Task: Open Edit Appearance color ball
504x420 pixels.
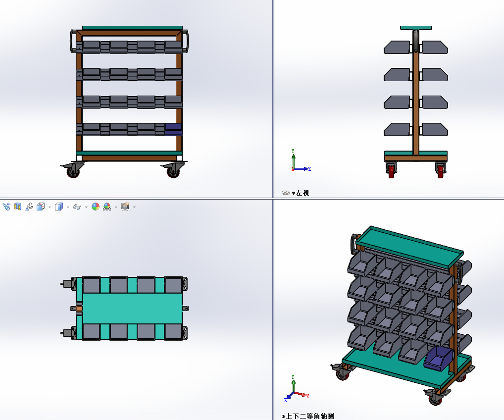Action: click(96, 207)
